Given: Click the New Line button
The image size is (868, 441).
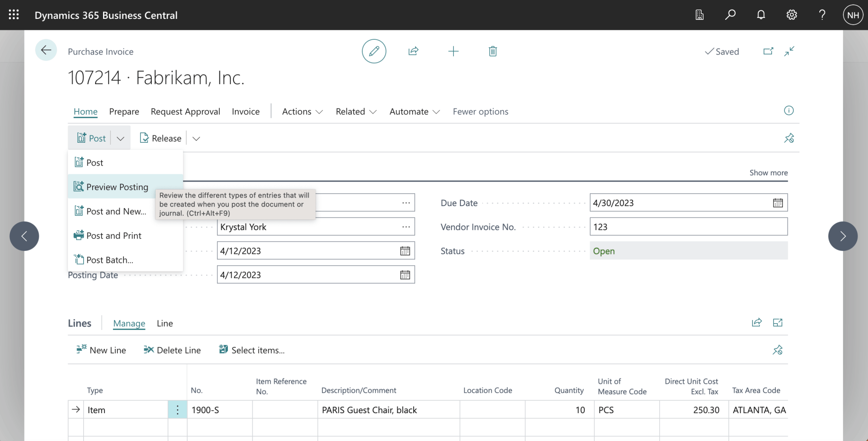Looking at the screenshot, I should [101, 350].
